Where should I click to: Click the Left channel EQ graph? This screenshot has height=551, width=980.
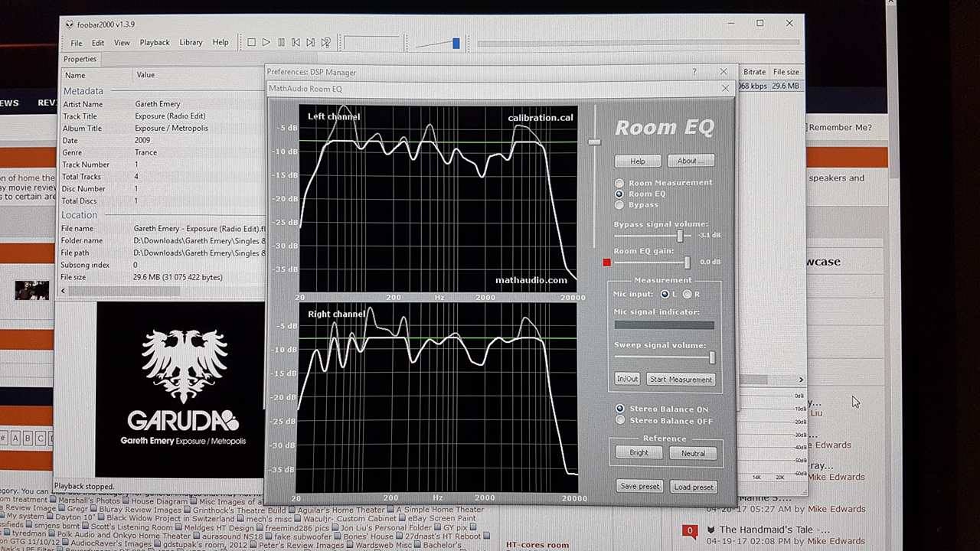point(438,199)
